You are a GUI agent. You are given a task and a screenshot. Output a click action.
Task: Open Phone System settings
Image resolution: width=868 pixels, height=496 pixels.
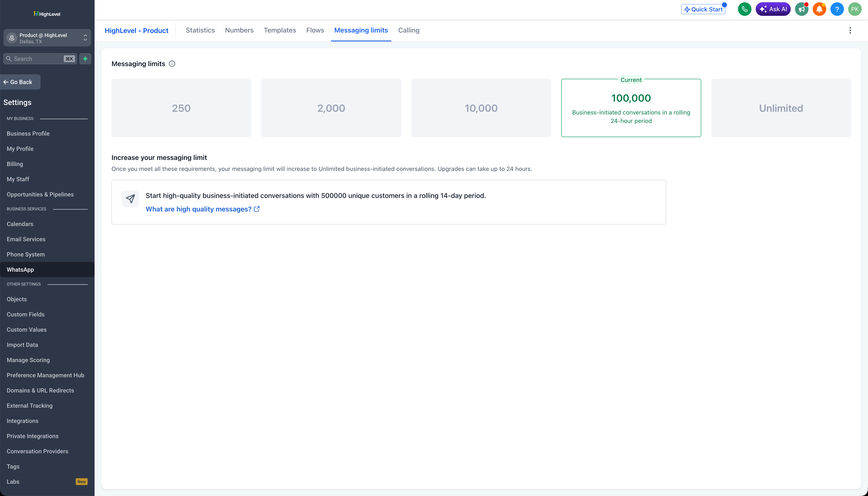(26, 255)
